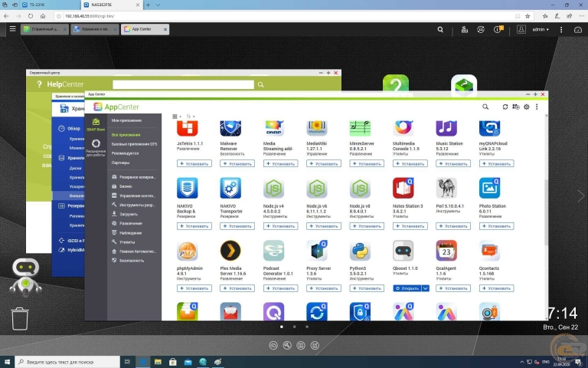Switch to the Storage & Snapshots taskbar tab
This screenshot has width=588, height=368.
(95, 29)
